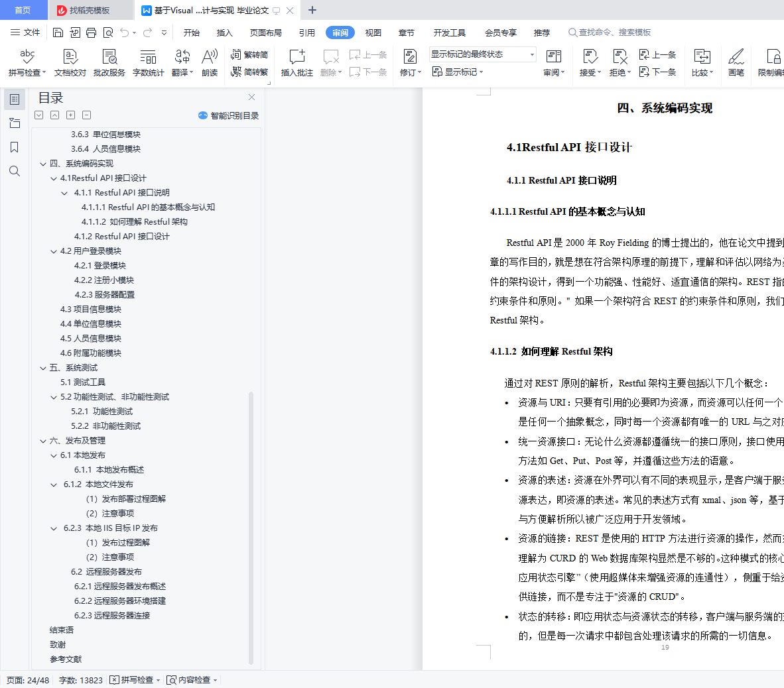
Task: Jump to 5.1 测试工具 in TOC
Action: [83, 382]
